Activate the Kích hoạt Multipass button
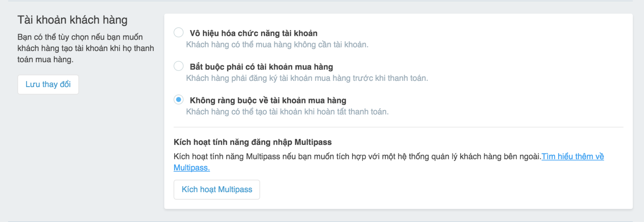Image resolution: width=644 pixels, height=222 pixels. click(217, 189)
